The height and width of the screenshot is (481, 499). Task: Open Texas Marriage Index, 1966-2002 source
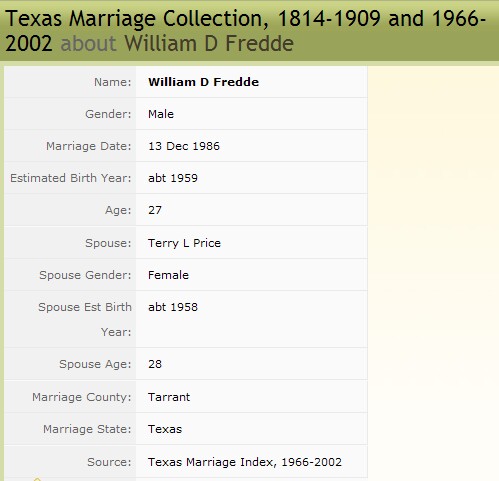pyautogui.click(x=245, y=462)
